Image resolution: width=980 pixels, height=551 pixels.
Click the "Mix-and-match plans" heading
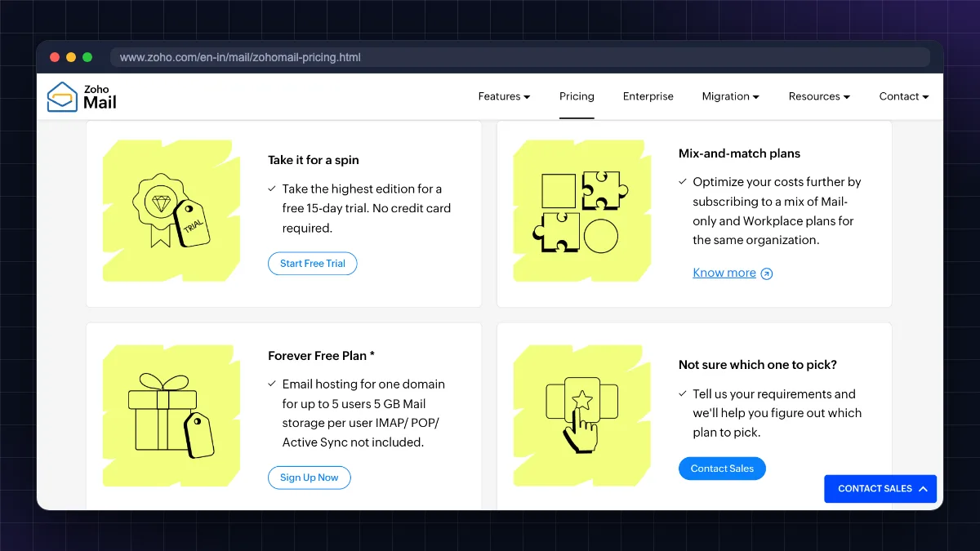pyautogui.click(x=740, y=153)
